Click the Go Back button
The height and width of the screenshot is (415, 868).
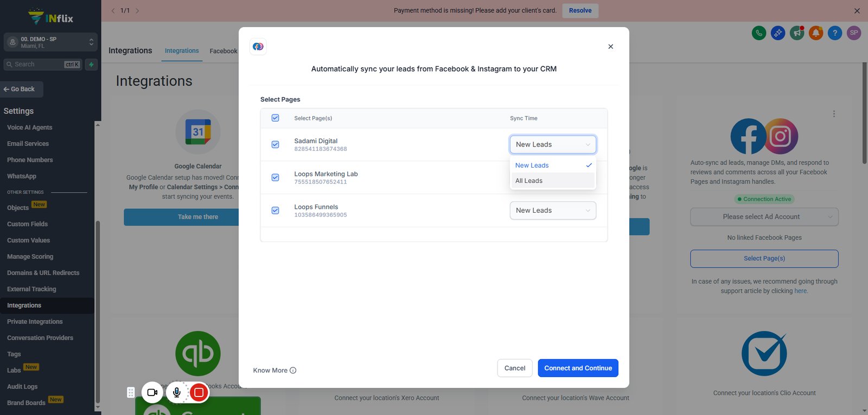(22, 90)
